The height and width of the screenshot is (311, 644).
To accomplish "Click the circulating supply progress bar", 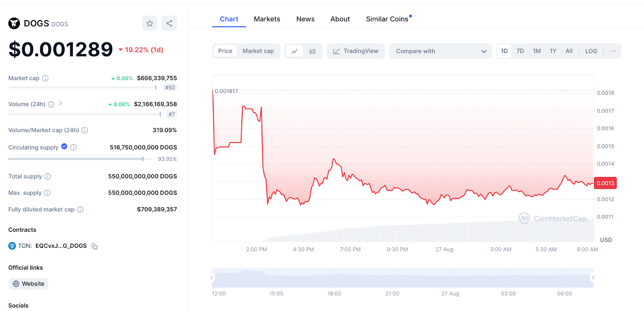I will pyautogui.click(x=80, y=159).
